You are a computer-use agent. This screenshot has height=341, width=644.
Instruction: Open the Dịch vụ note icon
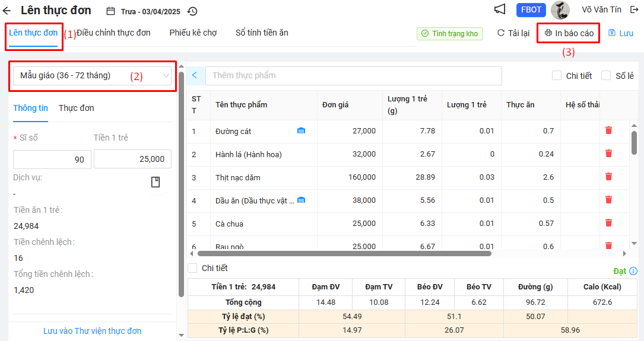156,182
